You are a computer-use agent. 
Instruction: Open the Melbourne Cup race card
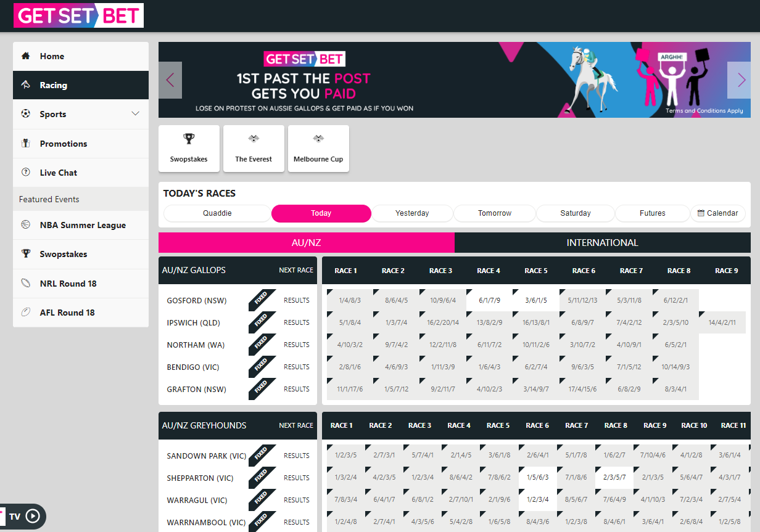(x=318, y=149)
